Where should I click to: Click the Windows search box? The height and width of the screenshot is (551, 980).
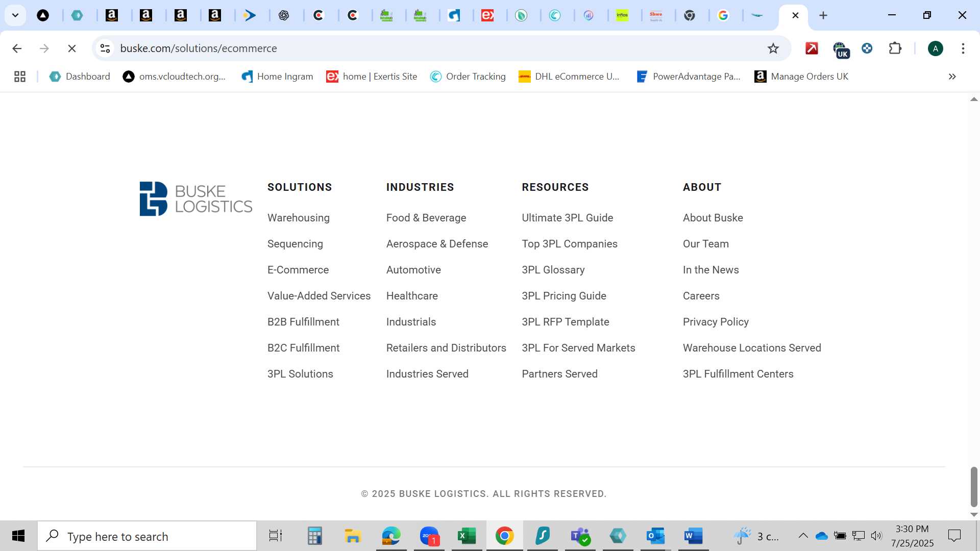tap(147, 536)
